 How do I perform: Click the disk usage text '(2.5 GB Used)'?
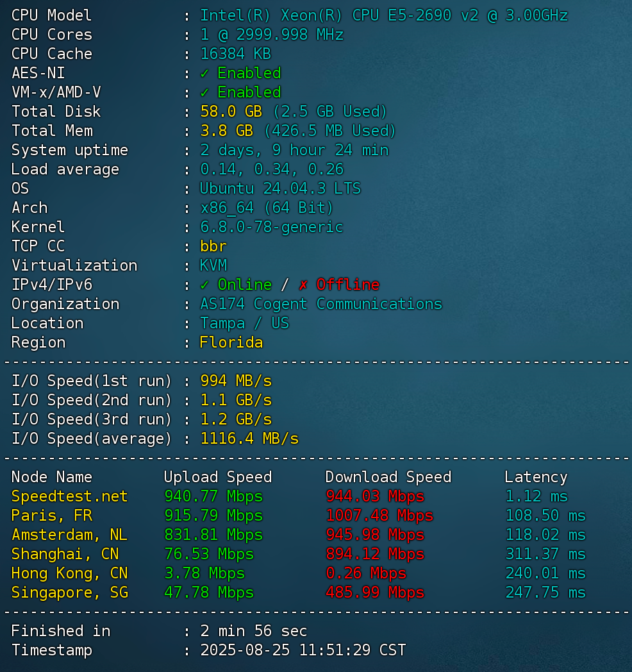coord(330,112)
